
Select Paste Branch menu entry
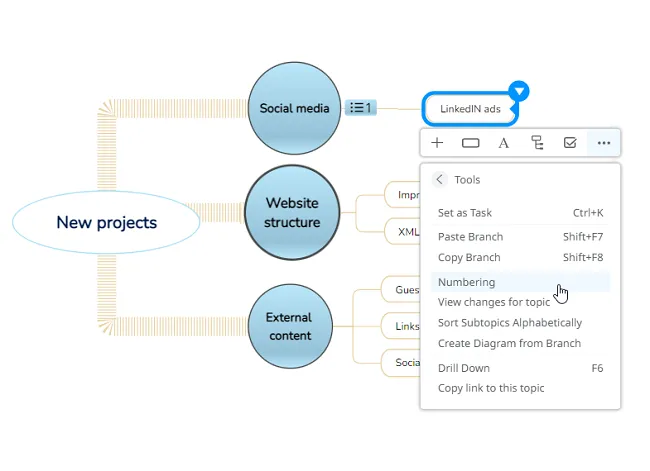tap(470, 237)
